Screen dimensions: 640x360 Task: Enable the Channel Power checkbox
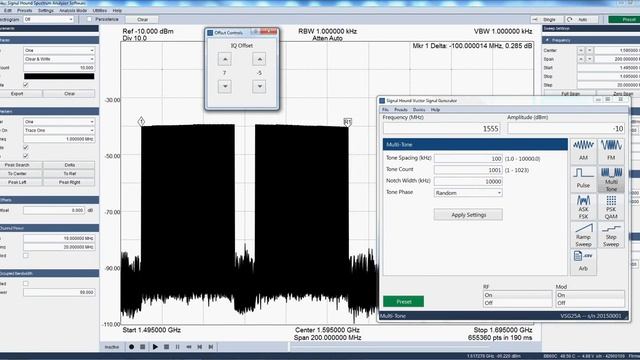[x=26, y=256]
